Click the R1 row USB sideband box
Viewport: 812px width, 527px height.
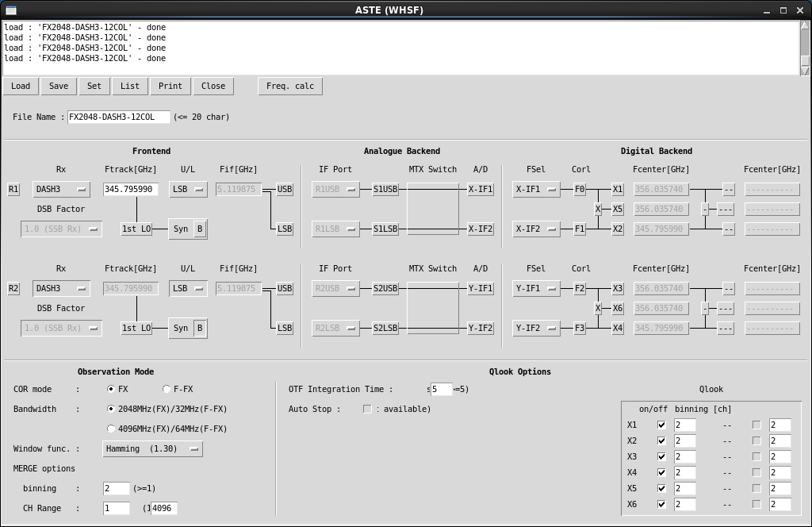(x=285, y=189)
